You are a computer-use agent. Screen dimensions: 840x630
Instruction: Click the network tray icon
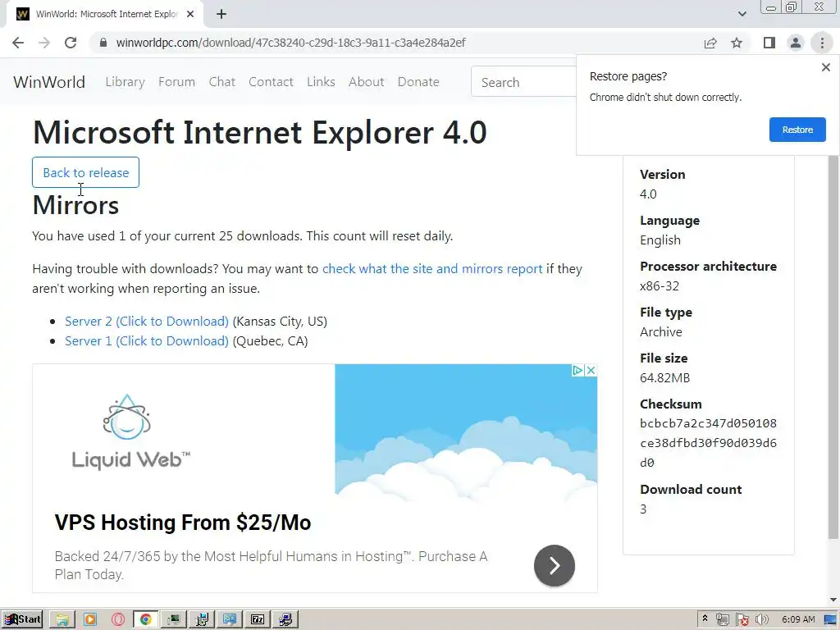pyautogui.click(x=722, y=620)
